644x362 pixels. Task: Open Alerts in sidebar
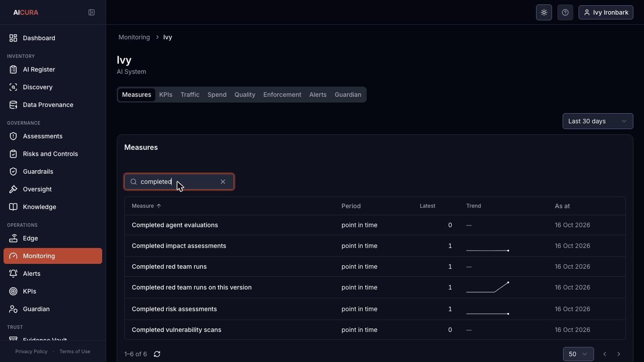(53, 274)
